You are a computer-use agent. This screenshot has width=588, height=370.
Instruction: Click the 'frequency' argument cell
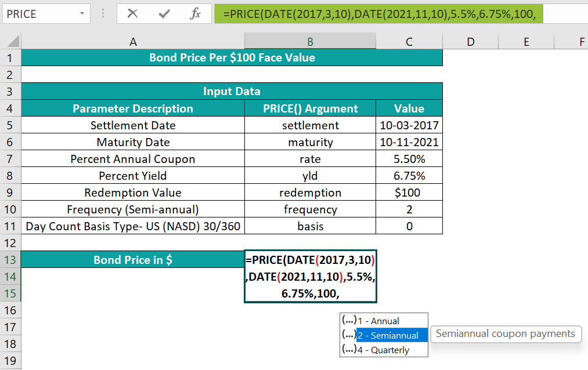tap(310, 209)
